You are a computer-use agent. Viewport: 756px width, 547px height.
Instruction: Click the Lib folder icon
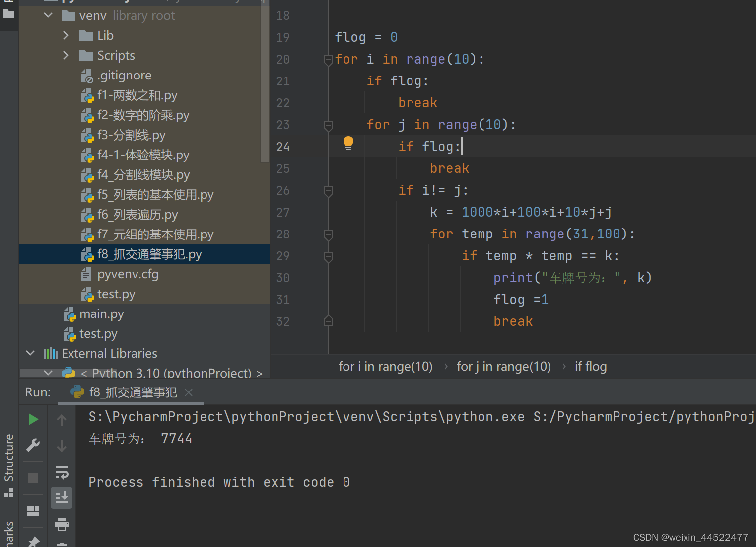(x=86, y=35)
